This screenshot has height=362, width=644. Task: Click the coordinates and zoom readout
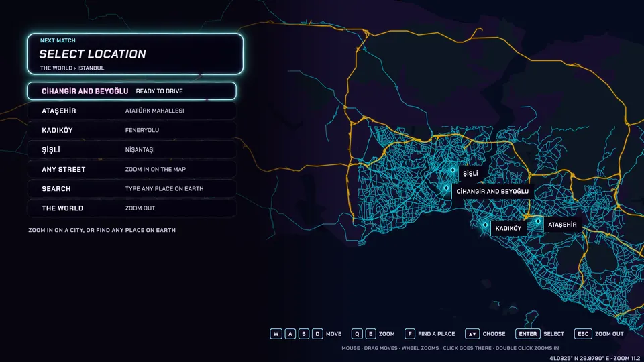click(x=595, y=358)
